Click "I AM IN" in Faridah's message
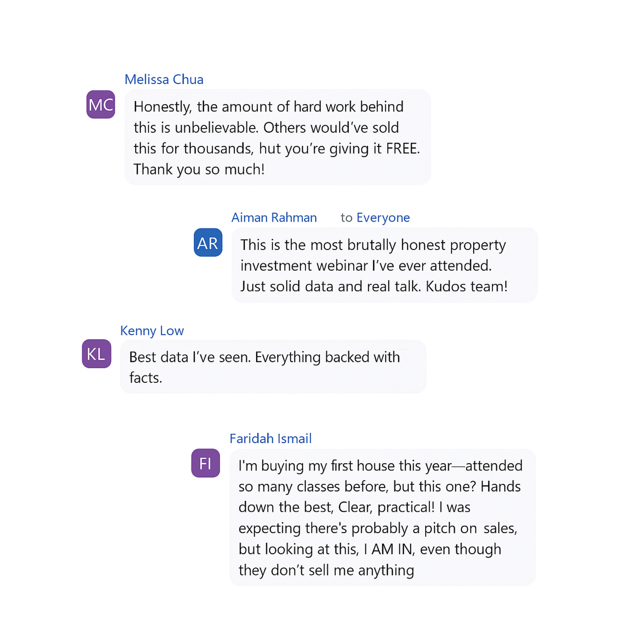The image size is (644, 644). [389, 549]
